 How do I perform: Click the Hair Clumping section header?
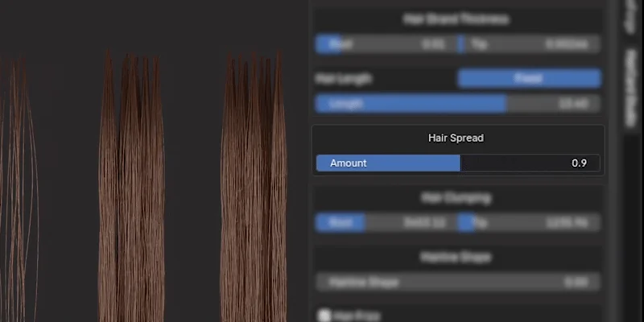click(x=456, y=197)
